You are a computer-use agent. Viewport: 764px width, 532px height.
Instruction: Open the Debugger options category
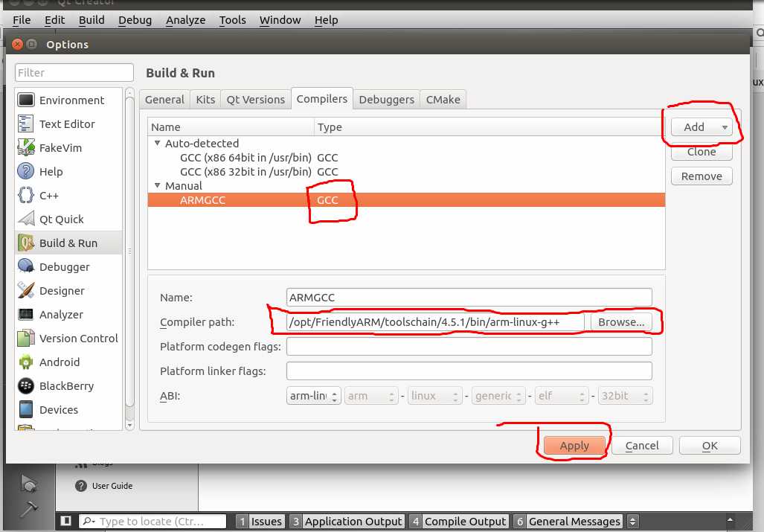coord(68,266)
